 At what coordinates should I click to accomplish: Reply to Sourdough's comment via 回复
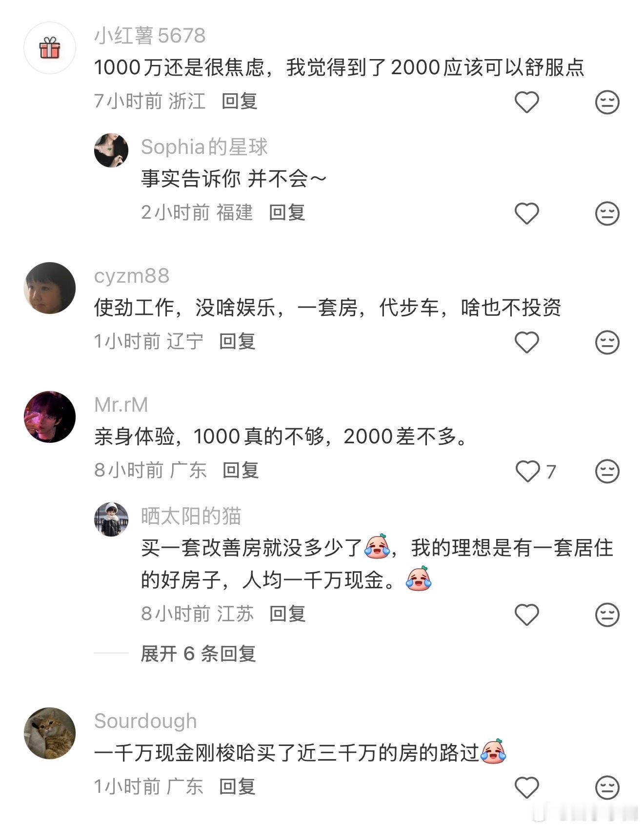237,787
